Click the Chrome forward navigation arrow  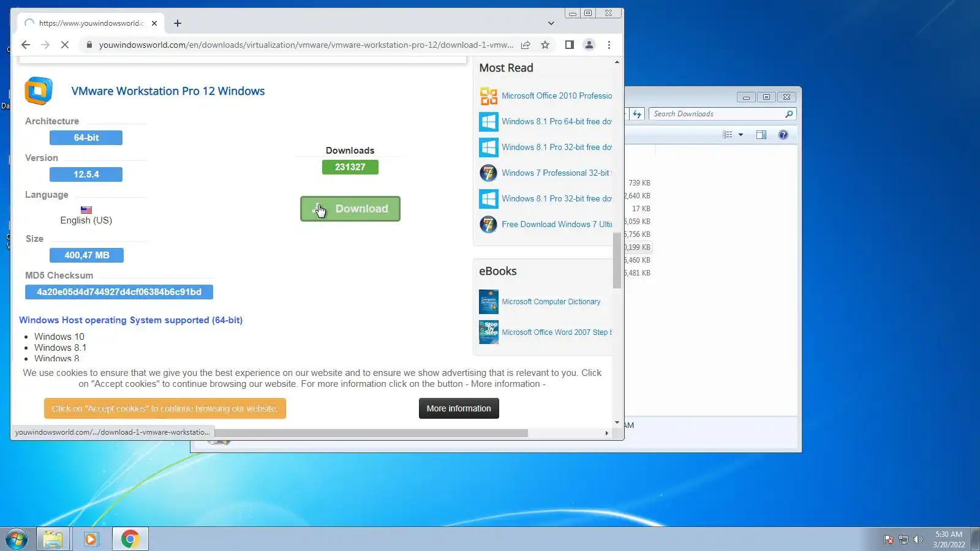click(x=45, y=45)
